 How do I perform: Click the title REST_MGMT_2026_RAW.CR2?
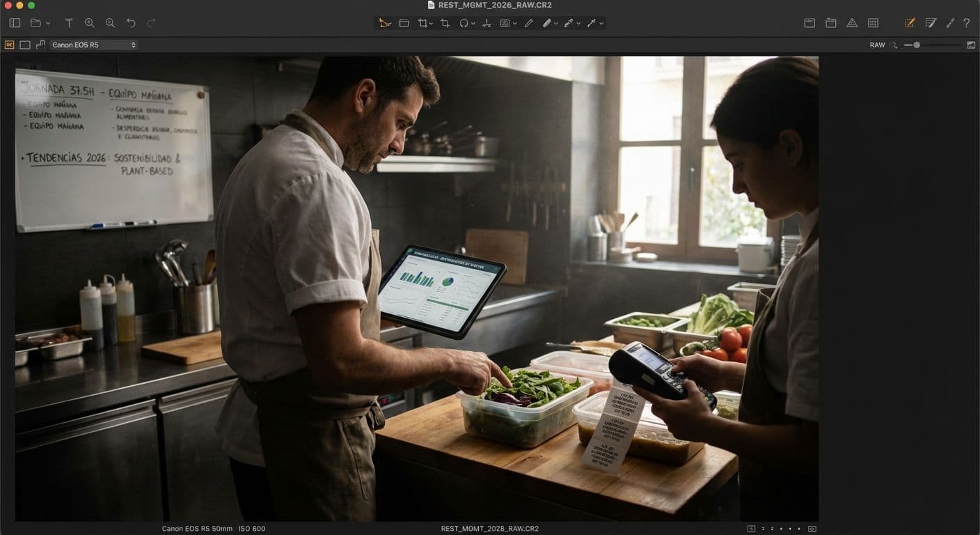(x=495, y=5)
